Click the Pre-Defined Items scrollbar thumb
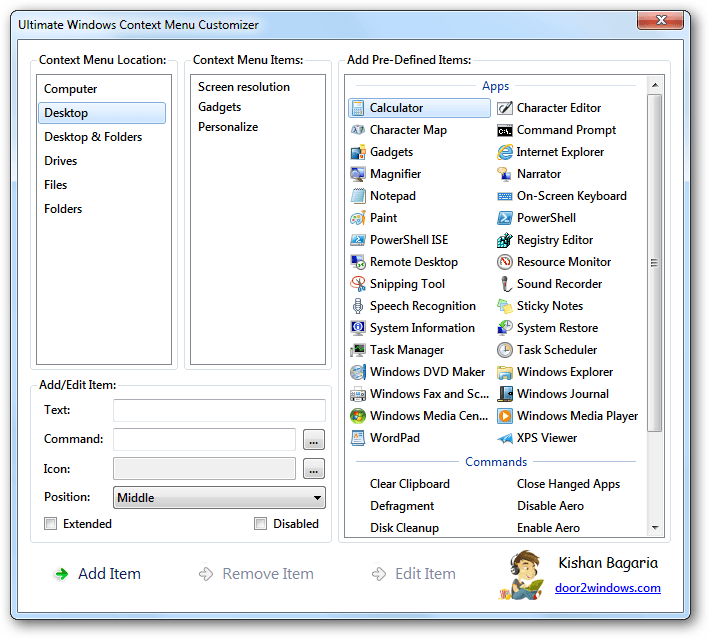Screen dimensions: 709x638 click(x=654, y=263)
